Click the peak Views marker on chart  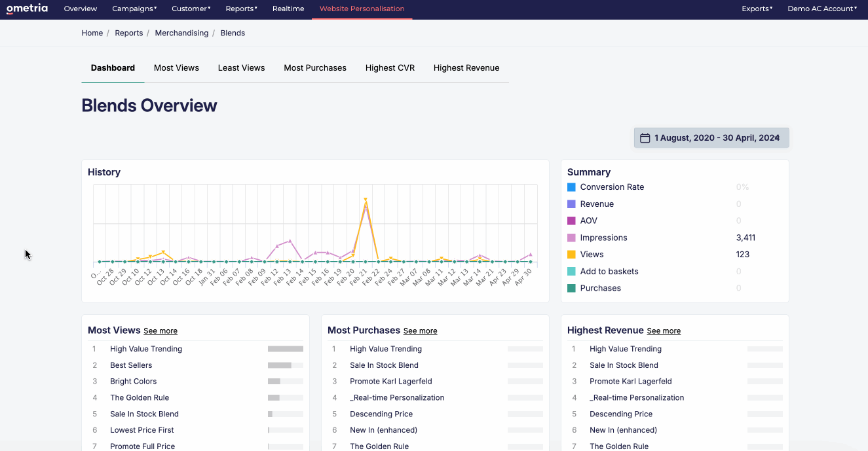point(366,200)
